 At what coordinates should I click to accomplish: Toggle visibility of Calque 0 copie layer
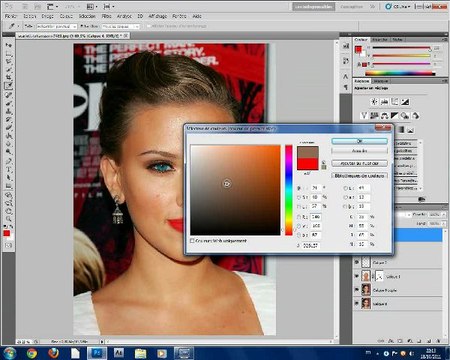[357, 290]
